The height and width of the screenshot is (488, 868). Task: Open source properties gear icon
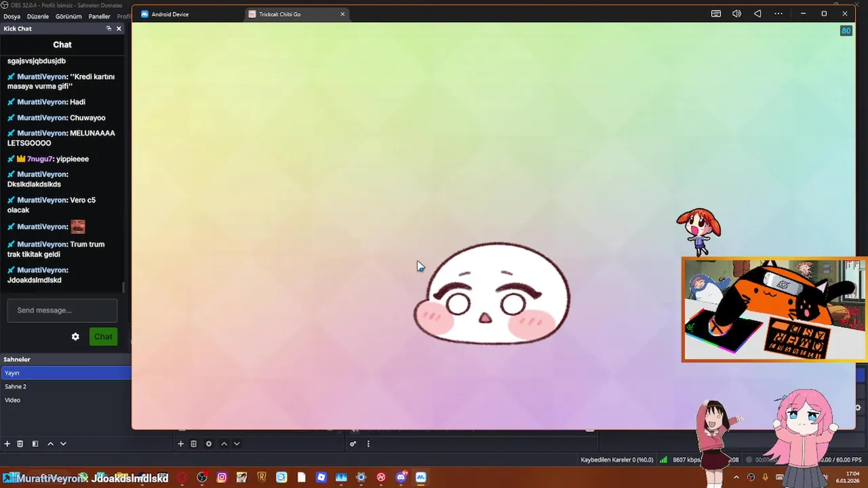209,444
